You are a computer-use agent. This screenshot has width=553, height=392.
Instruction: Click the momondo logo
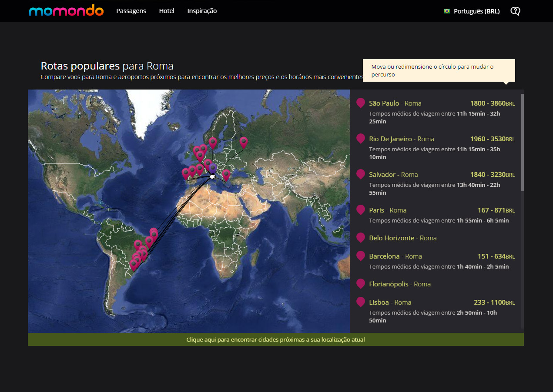tap(66, 11)
